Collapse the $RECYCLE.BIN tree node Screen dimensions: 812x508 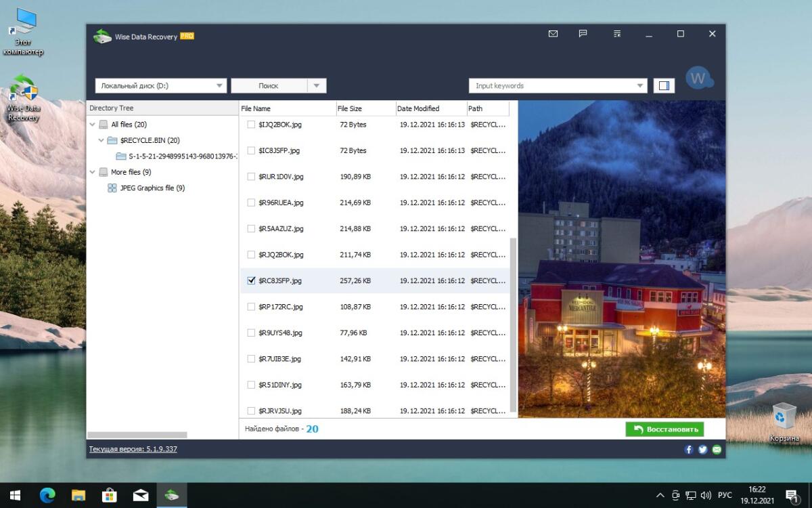[101, 140]
